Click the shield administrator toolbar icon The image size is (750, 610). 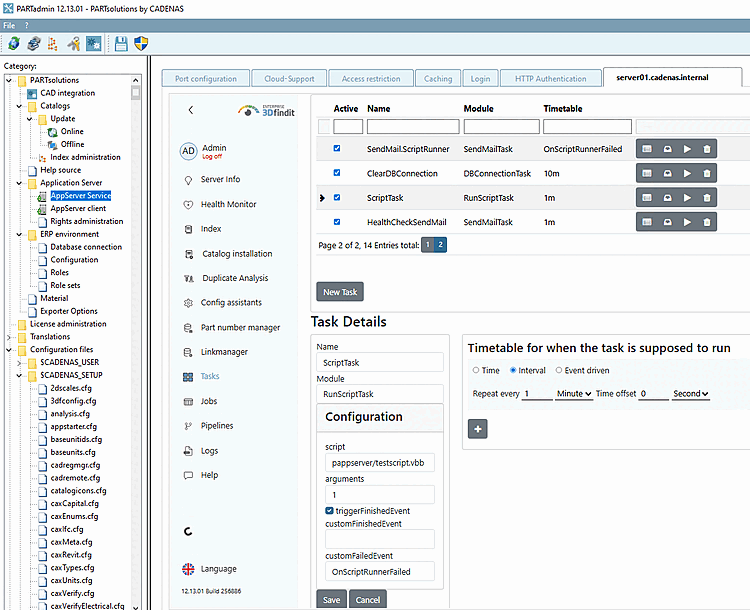[141, 44]
